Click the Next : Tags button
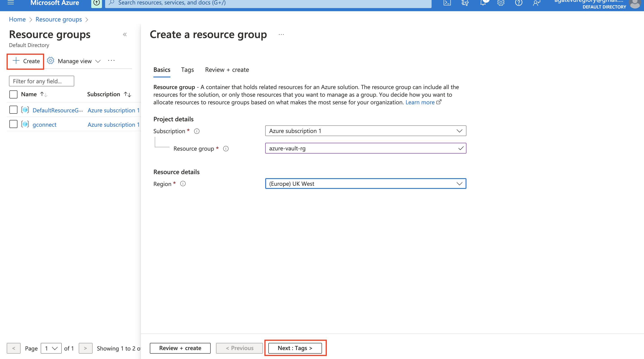The width and height of the screenshot is (644, 359). point(295,348)
